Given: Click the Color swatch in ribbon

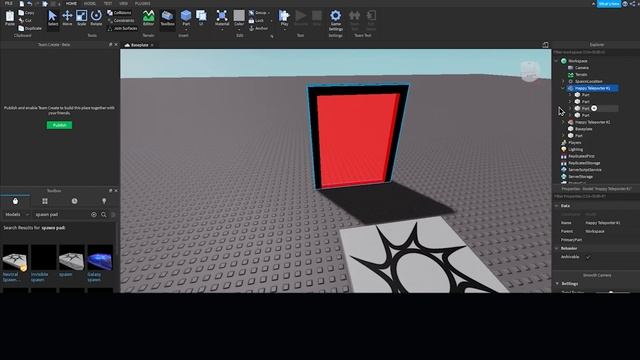Looking at the screenshot, I should coord(239,16).
